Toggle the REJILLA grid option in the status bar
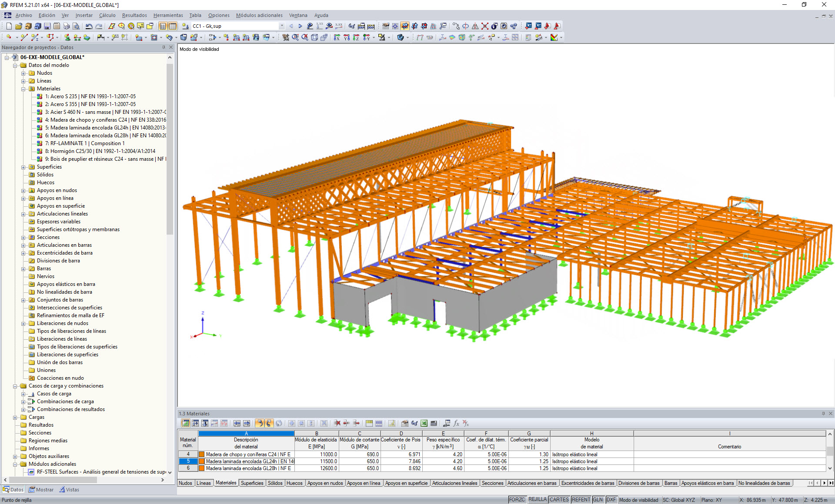This screenshot has height=504, width=835. 538,499
